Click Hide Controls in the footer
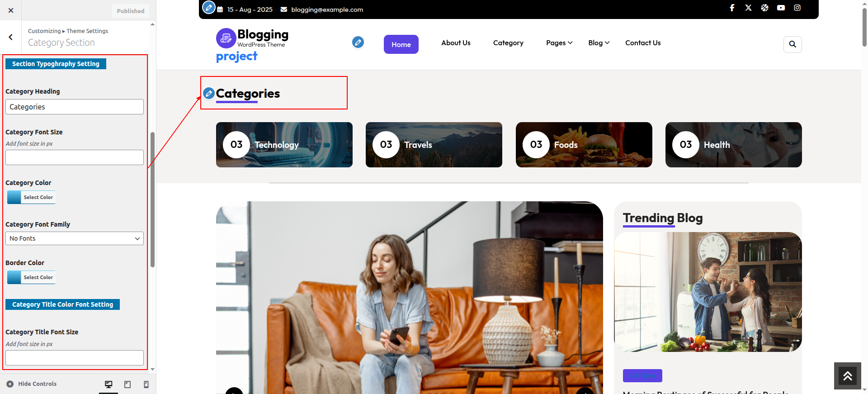Viewport: 868px width, 394px height. tap(32, 384)
